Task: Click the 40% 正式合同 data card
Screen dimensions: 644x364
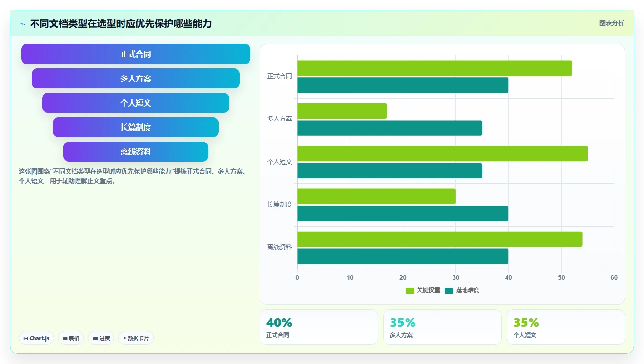Action: (319, 327)
